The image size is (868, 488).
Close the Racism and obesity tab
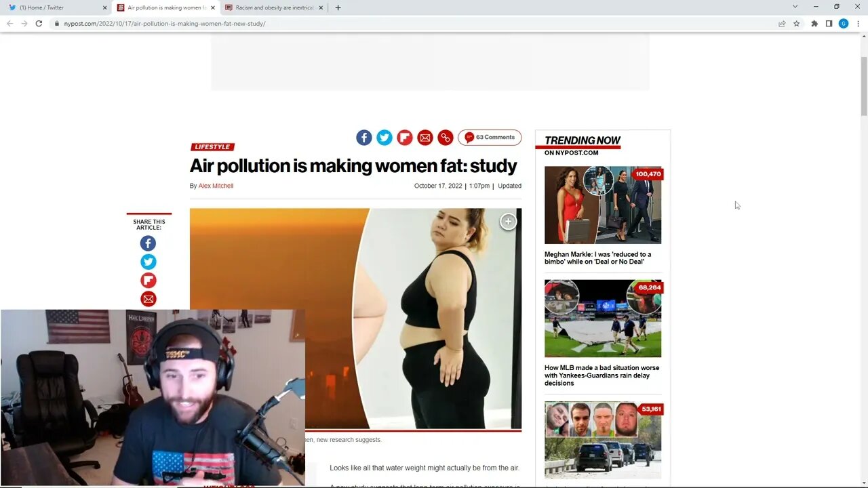(321, 7)
